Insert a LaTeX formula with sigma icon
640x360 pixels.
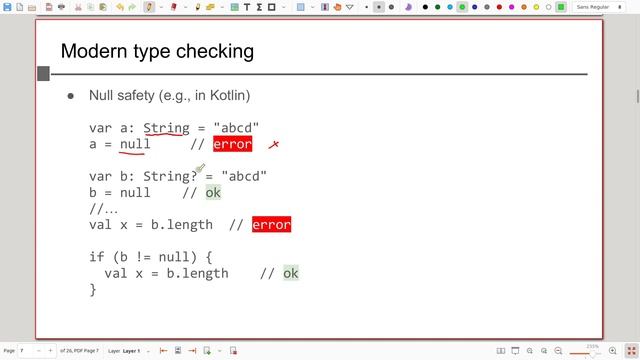pos(259,7)
